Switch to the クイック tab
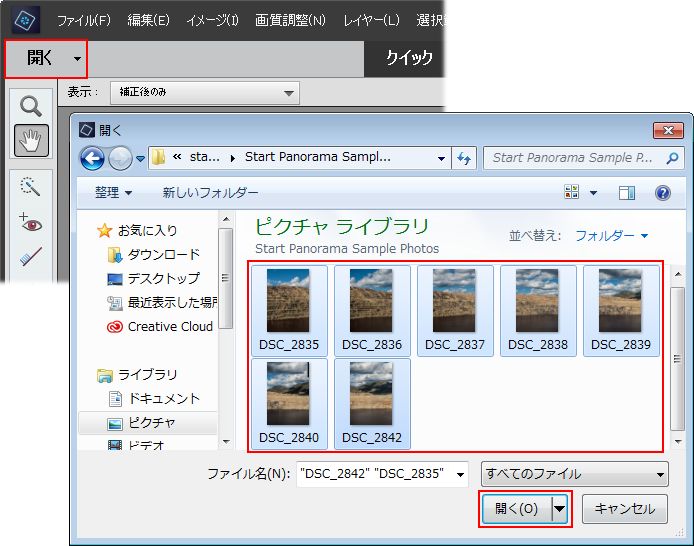 click(409, 58)
